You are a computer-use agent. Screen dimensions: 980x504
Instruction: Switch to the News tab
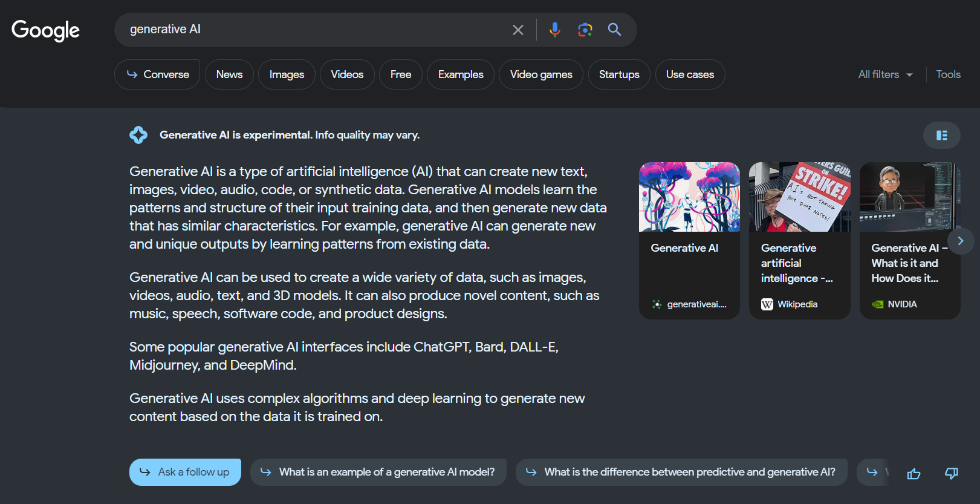pos(229,74)
